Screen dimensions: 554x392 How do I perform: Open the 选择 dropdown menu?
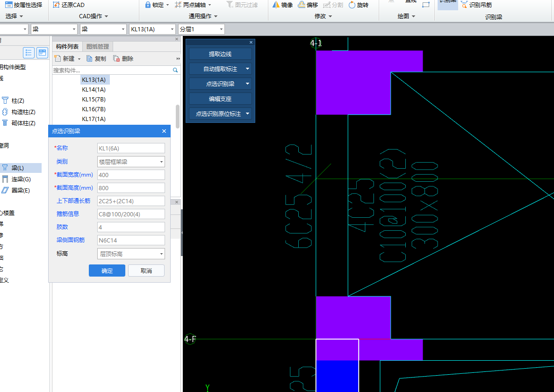[14, 16]
